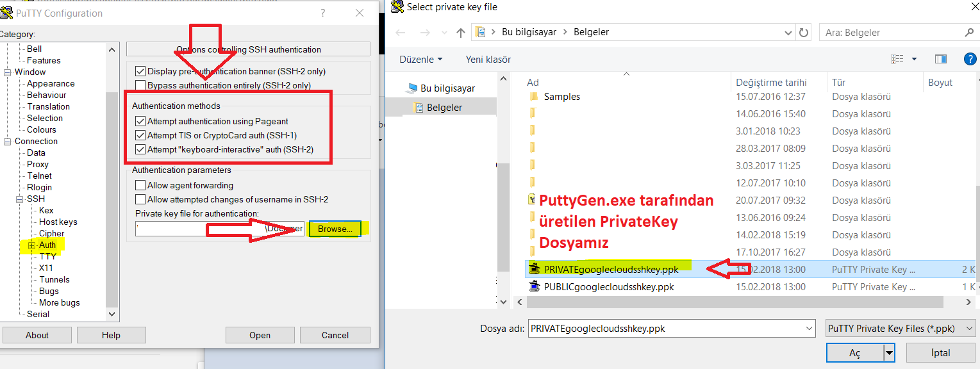The width and height of the screenshot is (980, 369).
Task: Click the refresh icon beside address bar
Action: click(804, 32)
